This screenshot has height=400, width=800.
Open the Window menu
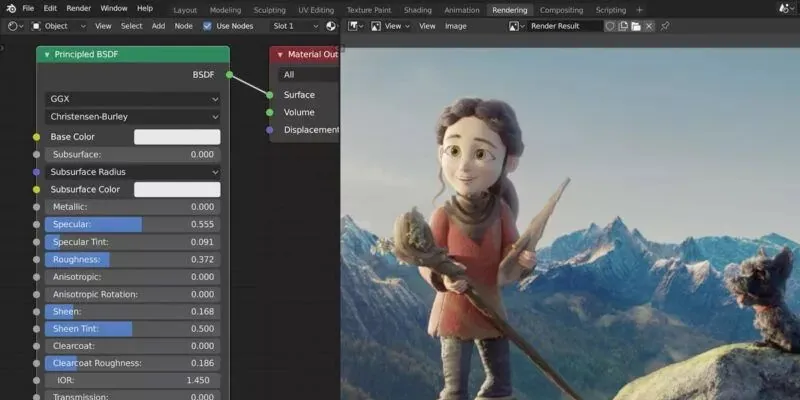tap(114, 9)
